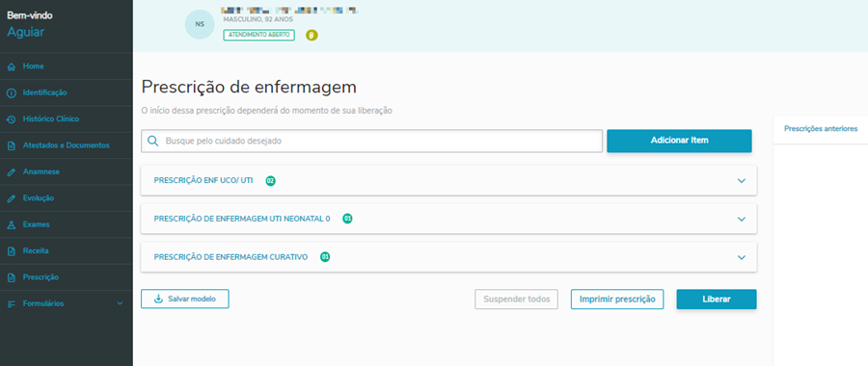Click PRESCRIÇÃO ENF UCO/ UTI title
The height and width of the screenshot is (366, 868).
click(203, 181)
